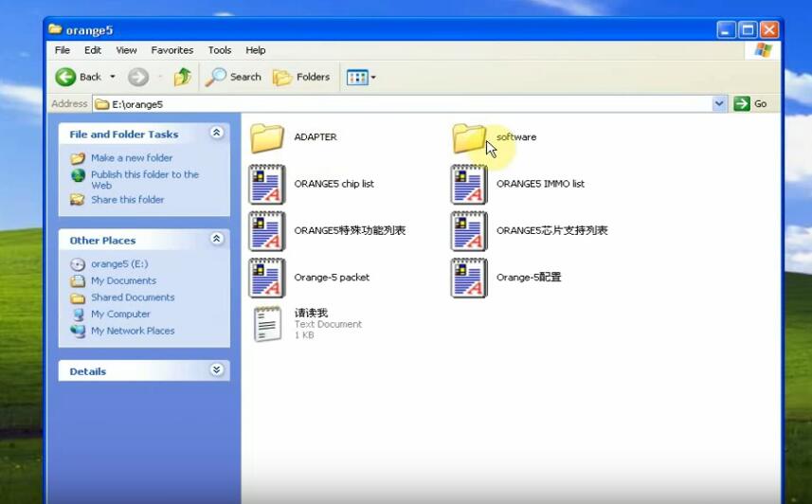Click Publish this folder to the Web
Image resolution: width=812 pixels, height=504 pixels.
point(145,180)
